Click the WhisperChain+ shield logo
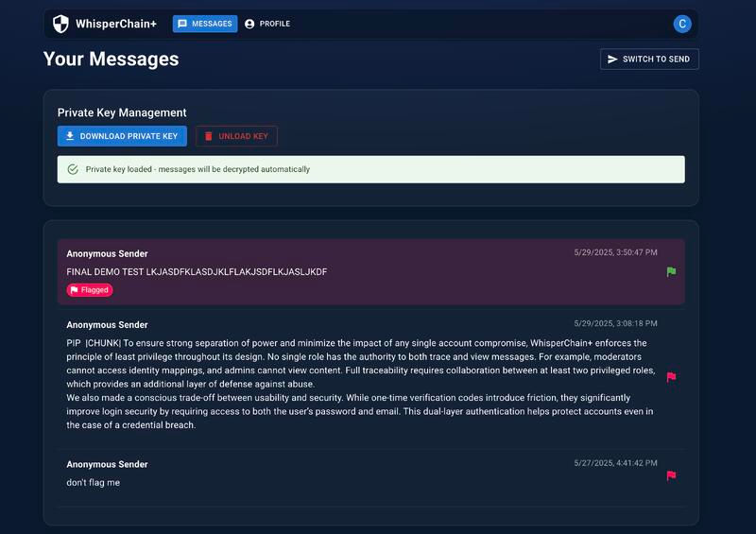 point(60,24)
